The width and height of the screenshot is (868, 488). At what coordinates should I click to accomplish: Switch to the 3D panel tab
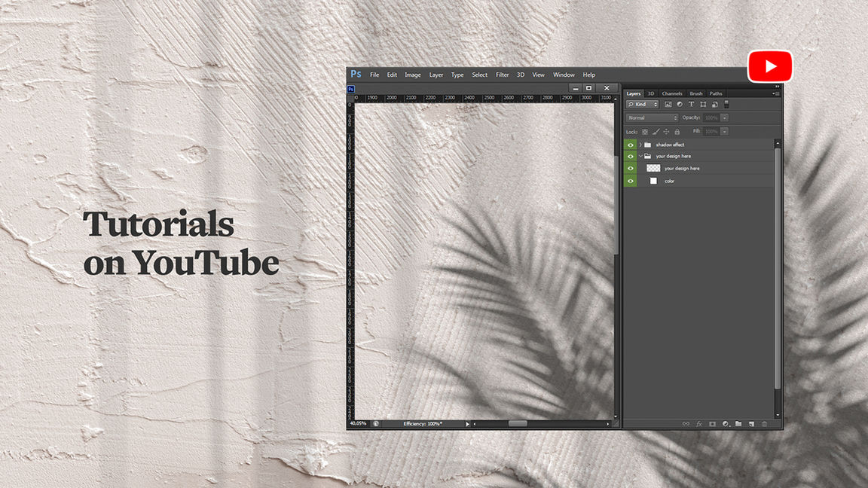tap(651, 93)
